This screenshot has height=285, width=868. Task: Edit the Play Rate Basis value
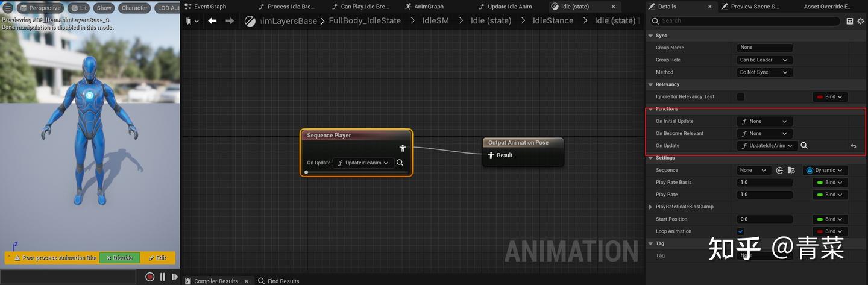click(765, 182)
